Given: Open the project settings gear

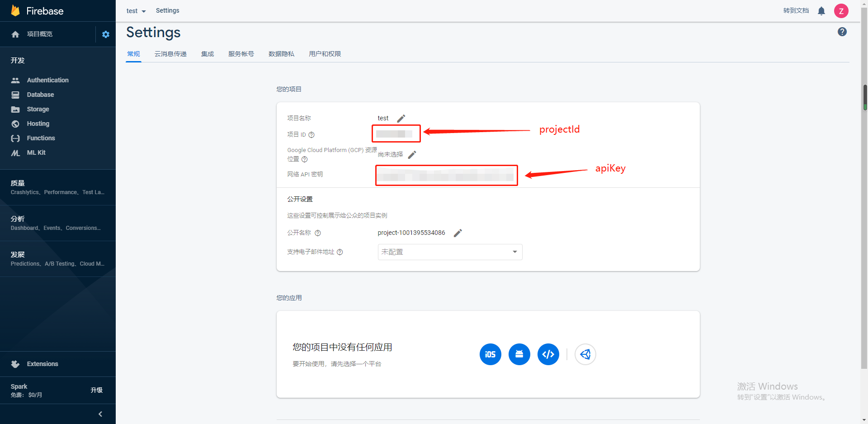Looking at the screenshot, I should tap(106, 34).
